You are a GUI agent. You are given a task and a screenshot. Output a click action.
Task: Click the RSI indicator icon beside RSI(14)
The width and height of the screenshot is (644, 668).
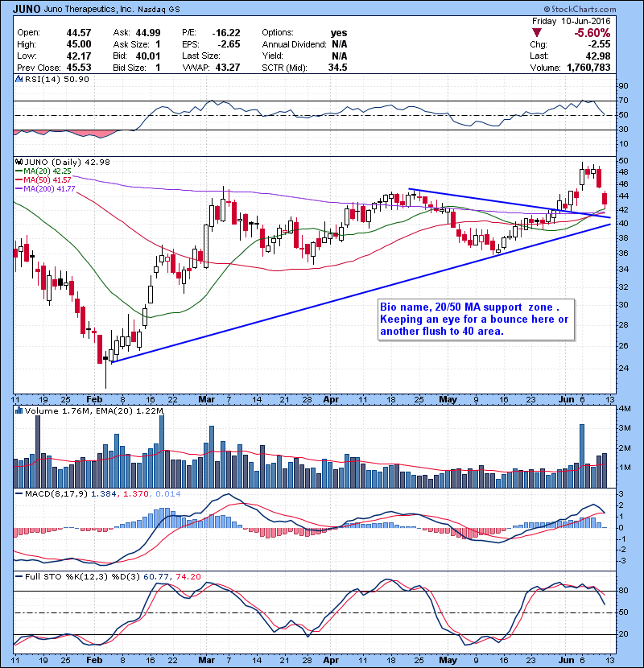19,79
